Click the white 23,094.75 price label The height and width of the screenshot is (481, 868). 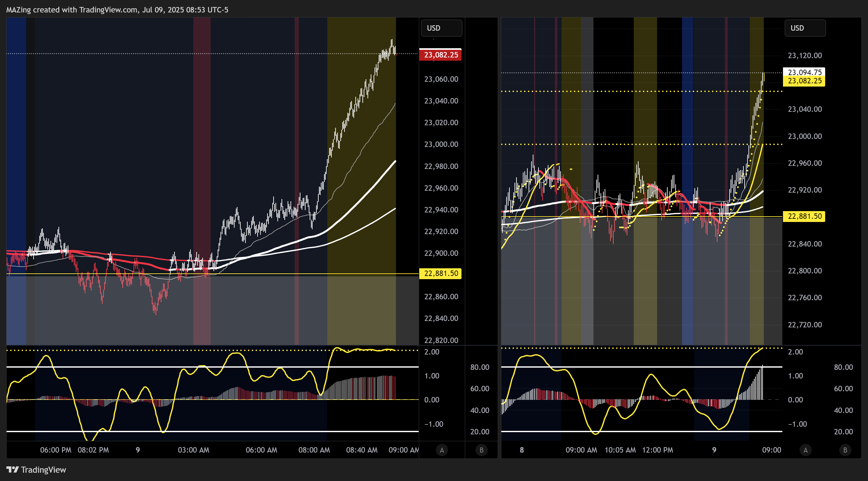(x=804, y=72)
